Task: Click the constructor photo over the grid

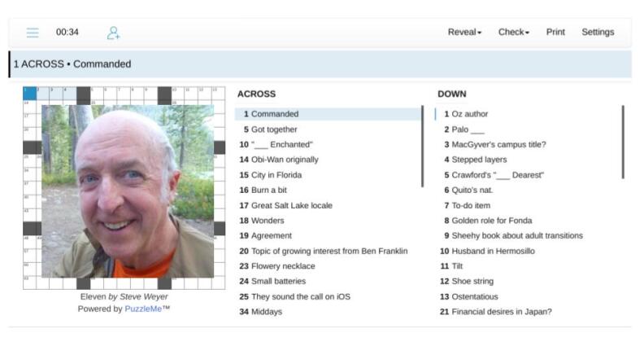Action: pos(128,191)
